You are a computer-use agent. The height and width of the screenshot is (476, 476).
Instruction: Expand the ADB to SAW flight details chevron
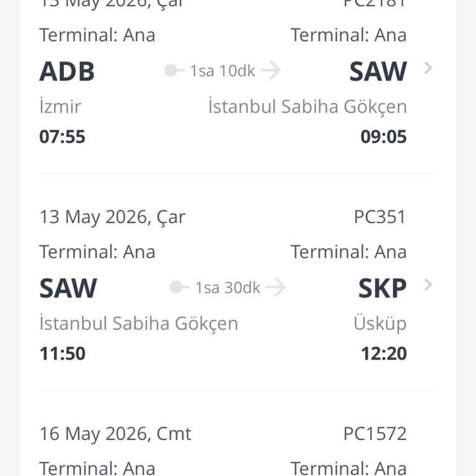pos(428,68)
